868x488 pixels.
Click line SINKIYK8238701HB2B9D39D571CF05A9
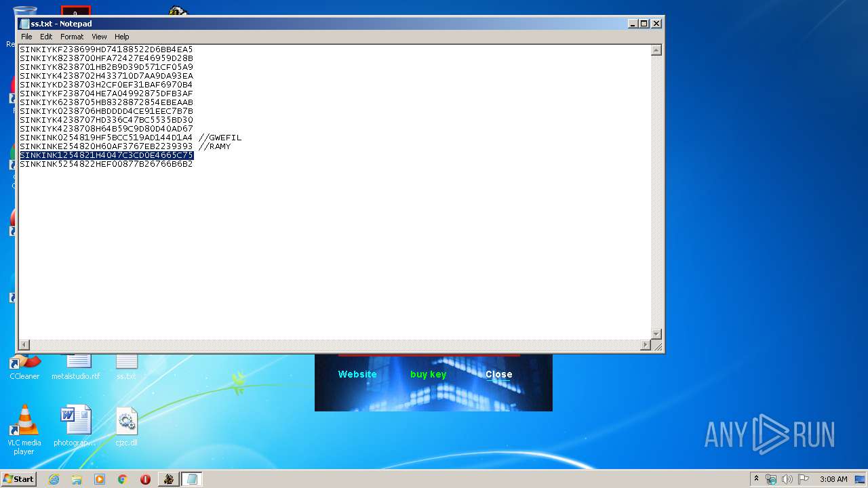106,67
